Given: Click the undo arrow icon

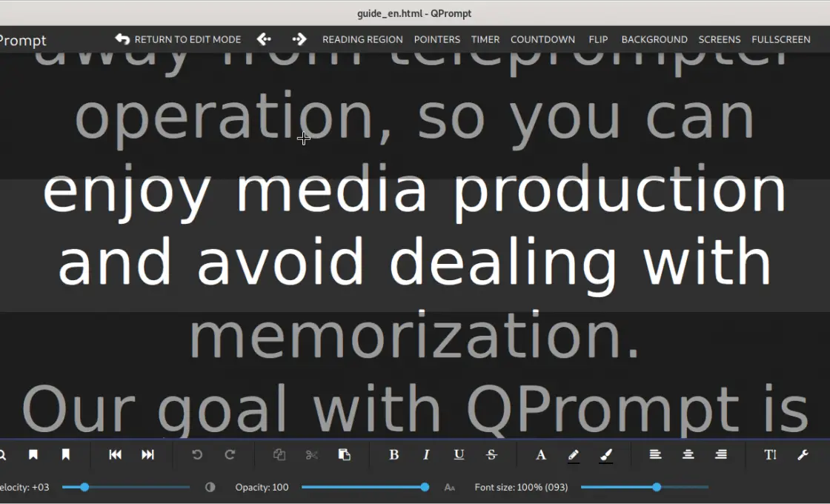Looking at the screenshot, I should point(197,455).
